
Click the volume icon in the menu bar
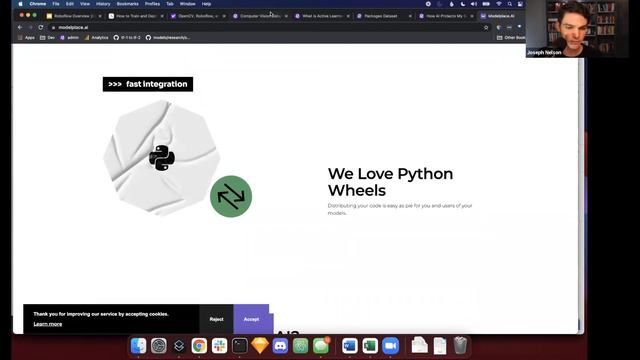click(x=474, y=4)
